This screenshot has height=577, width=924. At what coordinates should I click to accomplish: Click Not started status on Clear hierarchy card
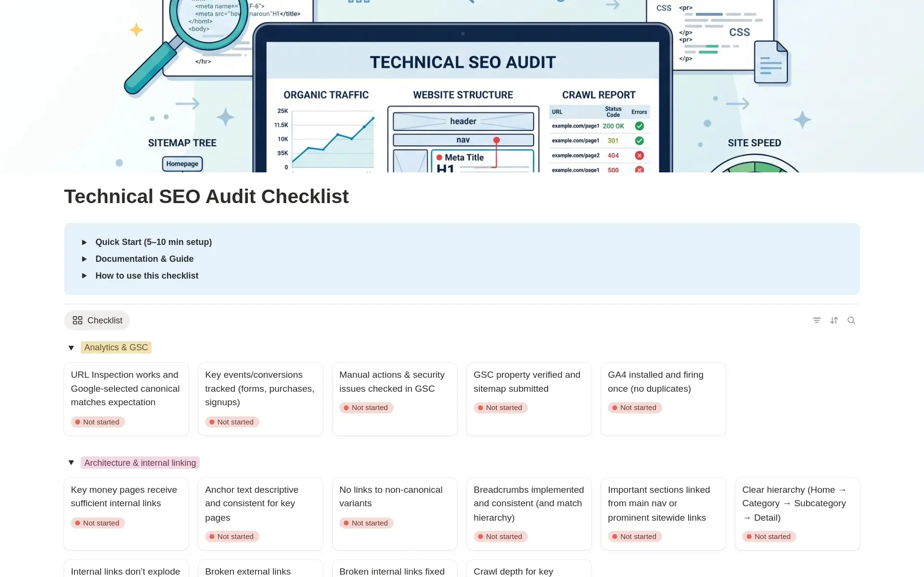[x=769, y=537]
